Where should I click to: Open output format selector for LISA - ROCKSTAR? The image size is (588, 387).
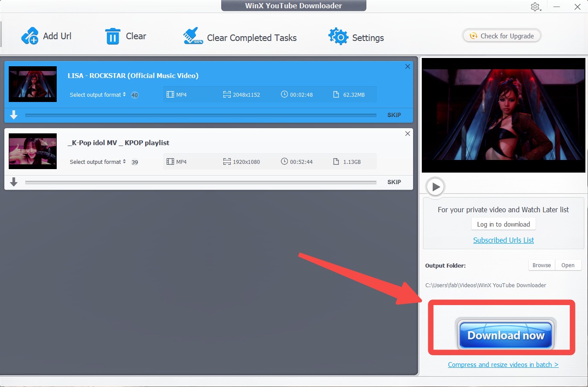click(x=98, y=95)
